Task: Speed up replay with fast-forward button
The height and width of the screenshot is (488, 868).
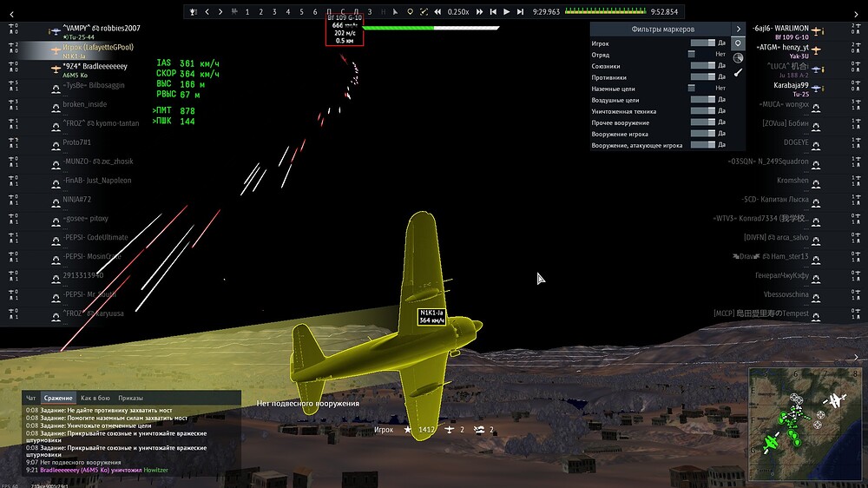Action: pyautogui.click(x=479, y=11)
